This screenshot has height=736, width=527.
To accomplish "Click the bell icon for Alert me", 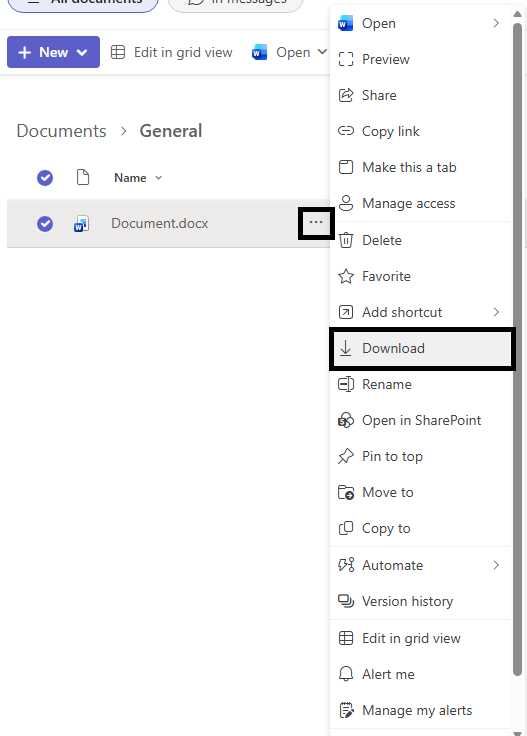I will 346,674.
